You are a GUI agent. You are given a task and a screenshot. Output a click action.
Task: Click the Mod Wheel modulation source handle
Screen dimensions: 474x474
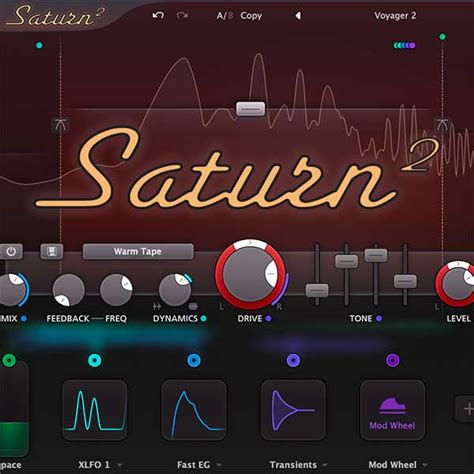(392, 360)
